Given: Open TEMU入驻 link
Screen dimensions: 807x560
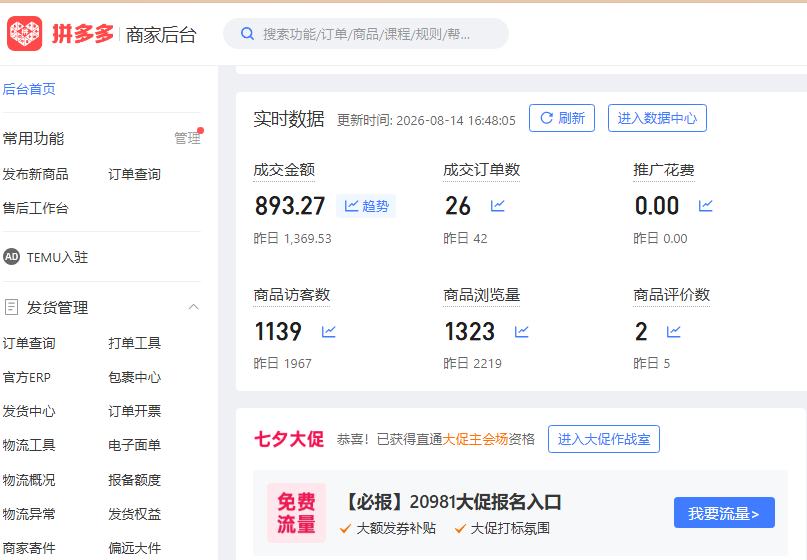Looking at the screenshot, I should [57, 257].
